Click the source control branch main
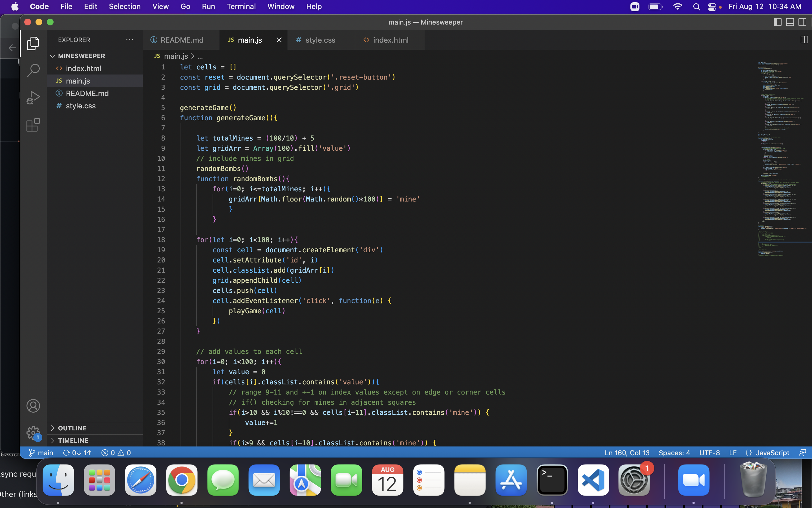Viewport: 812px width, 508px height. point(41,453)
